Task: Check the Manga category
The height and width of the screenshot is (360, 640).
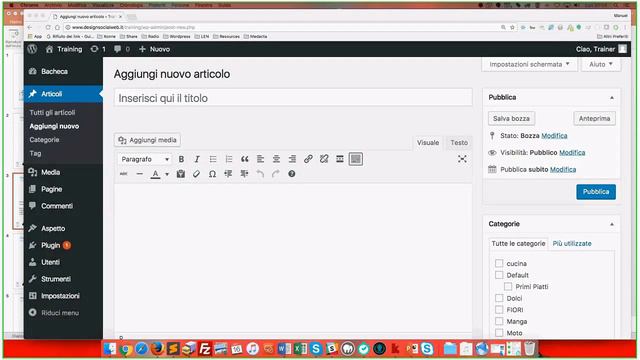Action: (x=499, y=321)
